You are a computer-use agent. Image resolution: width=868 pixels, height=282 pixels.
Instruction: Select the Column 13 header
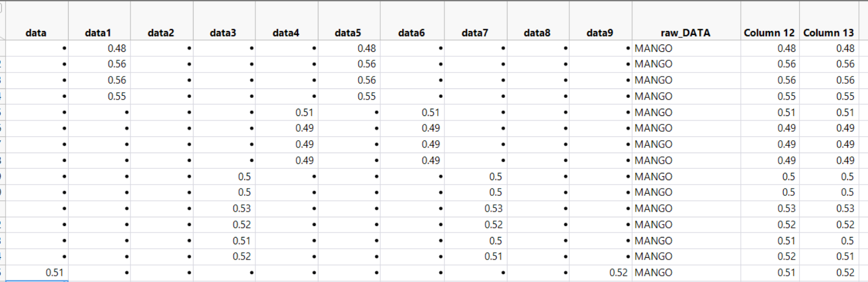click(x=829, y=33)
